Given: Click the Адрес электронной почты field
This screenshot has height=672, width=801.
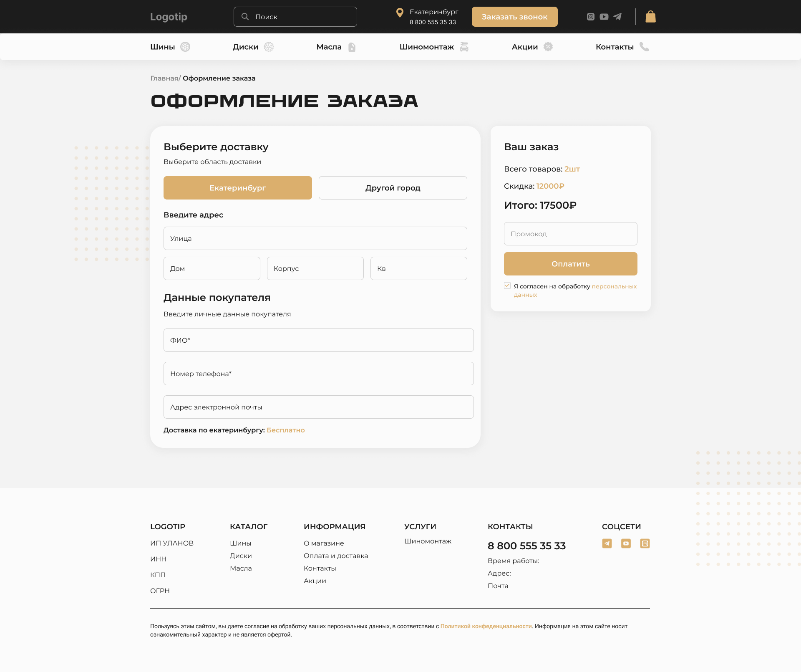Looking at the screenshot, I should click(319, 407).
